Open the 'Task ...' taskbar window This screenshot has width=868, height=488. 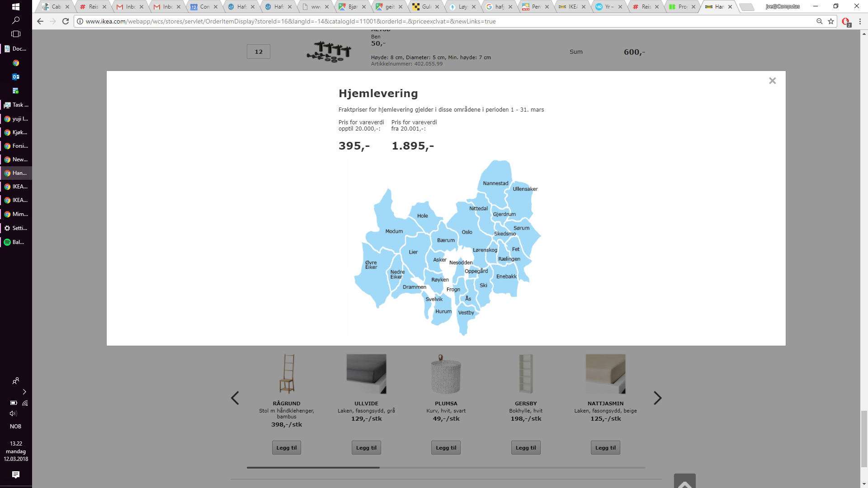(x=16, y=105)
